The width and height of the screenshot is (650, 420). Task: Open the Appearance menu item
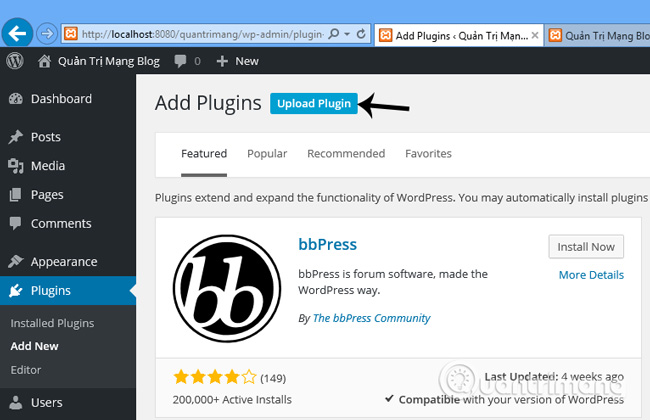coord(64,262)
